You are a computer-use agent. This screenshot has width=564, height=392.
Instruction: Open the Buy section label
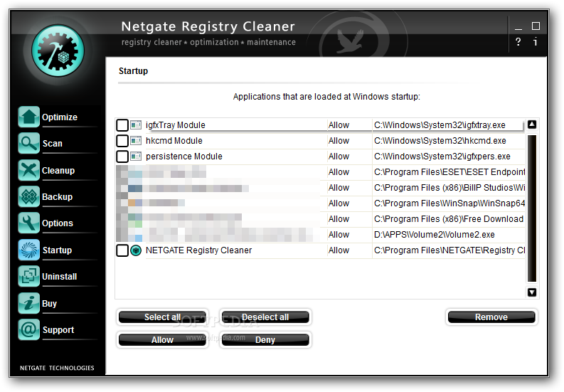[x=49, y=304]
